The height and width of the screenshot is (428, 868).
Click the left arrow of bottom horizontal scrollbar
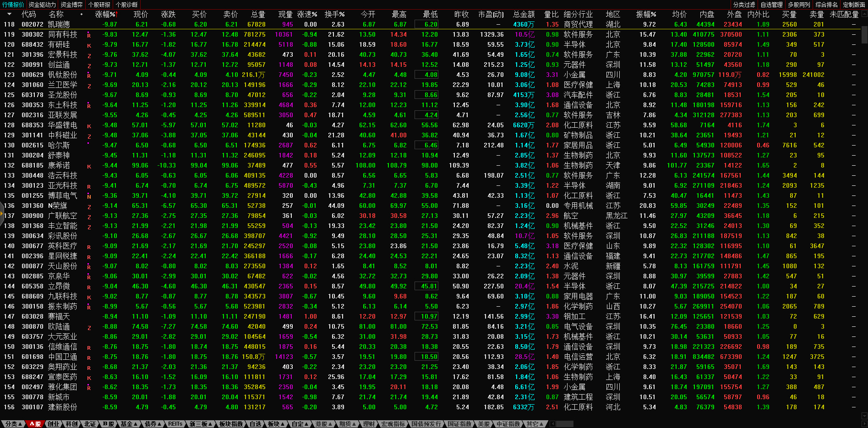point(552,424)
